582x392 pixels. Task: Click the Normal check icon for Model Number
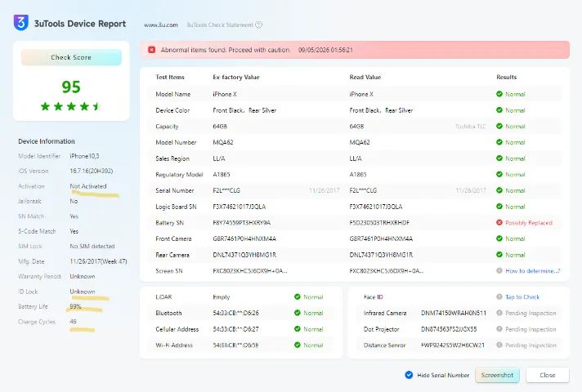coord(499,142)
